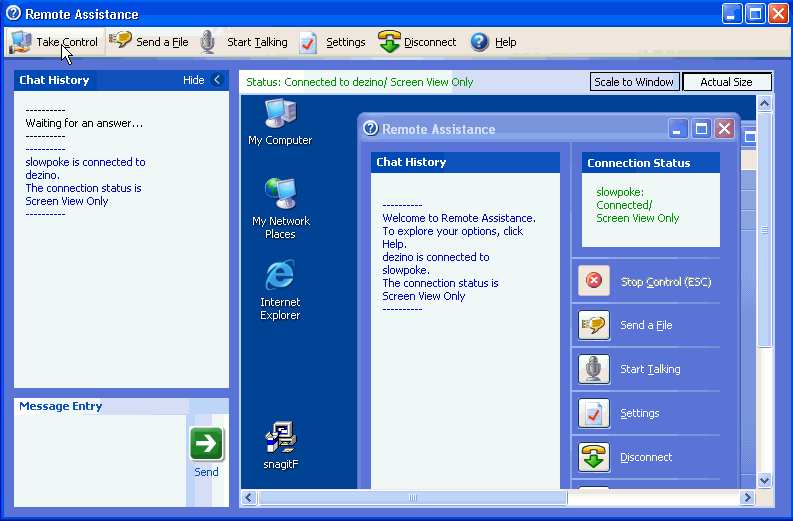Click 'slowpoke is connected to dezino.' chat text
This screenshot has height=521, width=793.
point(85,168)
